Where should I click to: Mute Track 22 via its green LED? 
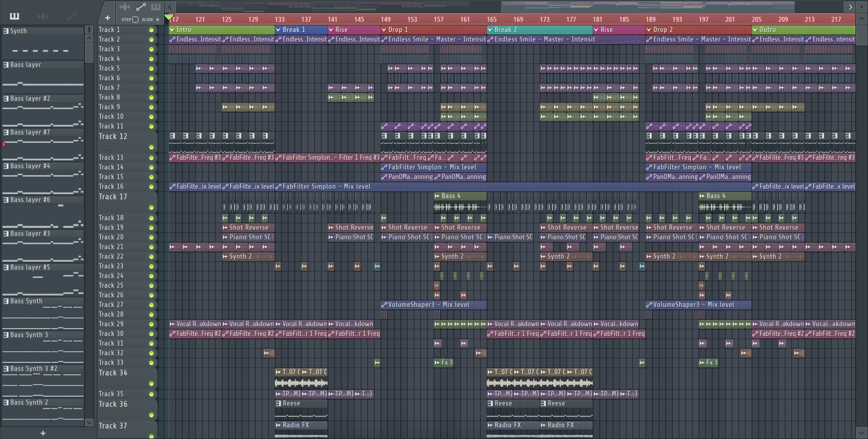(x=151, y=257)
